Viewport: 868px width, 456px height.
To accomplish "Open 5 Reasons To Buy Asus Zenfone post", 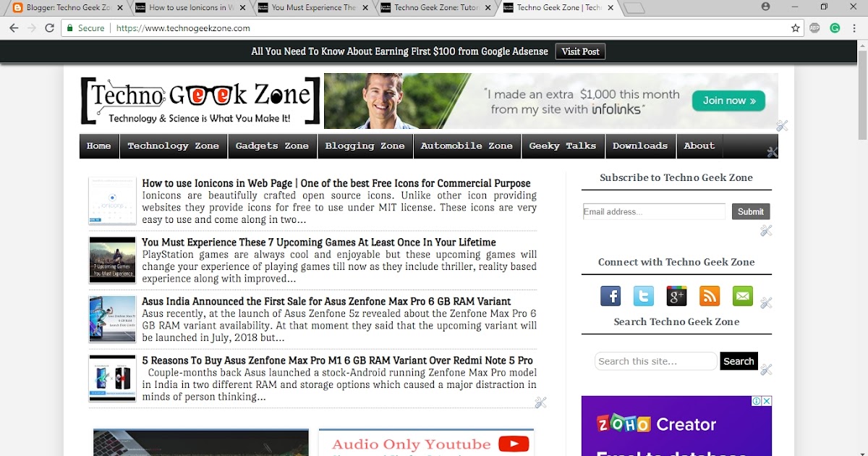I will (337, 360).
